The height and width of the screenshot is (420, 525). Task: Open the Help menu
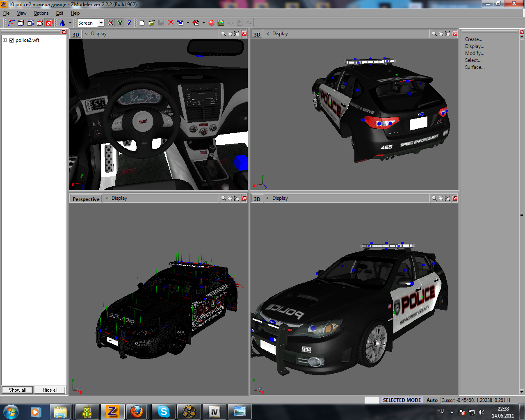pyautogui.click(x=75, y=13)
